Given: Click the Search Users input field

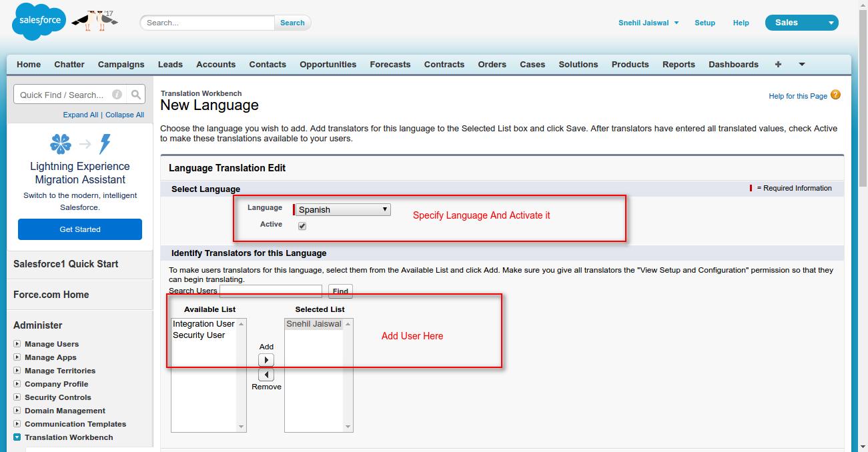Looking at the screenshot, I should [x=271, y=291].
